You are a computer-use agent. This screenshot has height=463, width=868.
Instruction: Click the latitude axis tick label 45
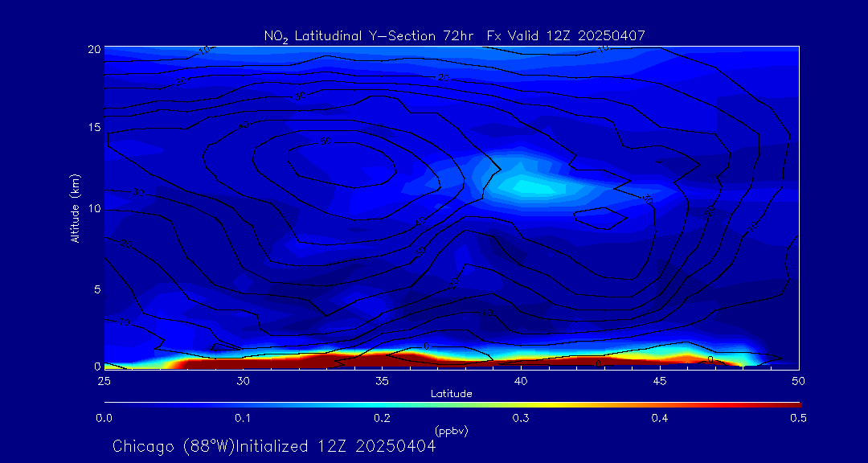click(660, 380)
